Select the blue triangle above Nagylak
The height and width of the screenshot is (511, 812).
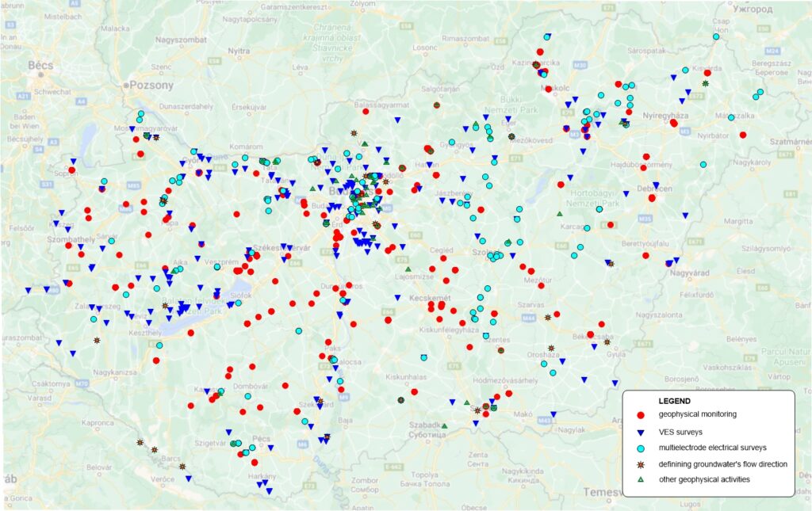[x=553, y=414]
